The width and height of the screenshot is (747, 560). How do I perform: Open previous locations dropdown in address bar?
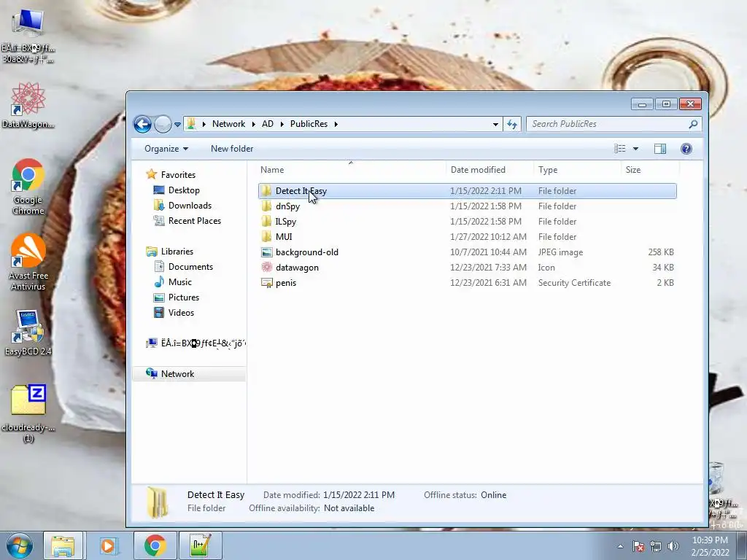(495, 124)
